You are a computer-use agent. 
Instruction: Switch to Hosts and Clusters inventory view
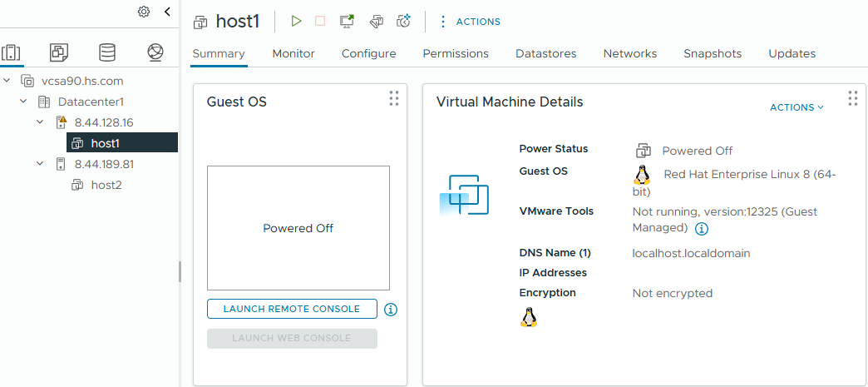click(x=11, y=52)
